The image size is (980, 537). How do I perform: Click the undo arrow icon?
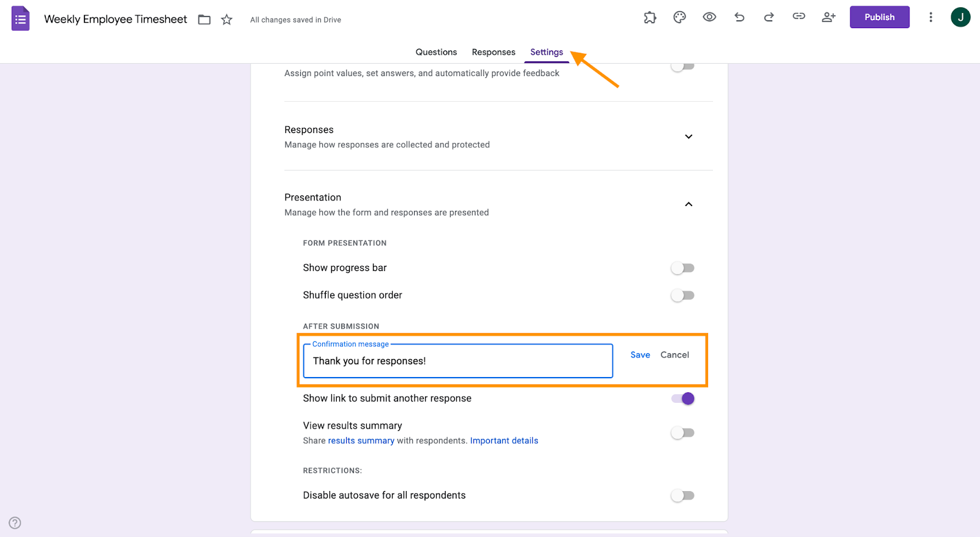739,17
